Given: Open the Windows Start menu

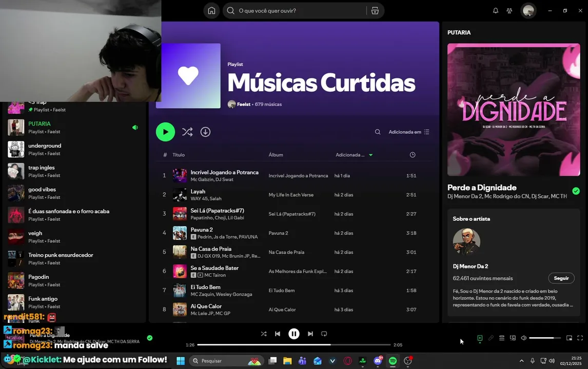Looking at the screenshot, I should (181, 361).
